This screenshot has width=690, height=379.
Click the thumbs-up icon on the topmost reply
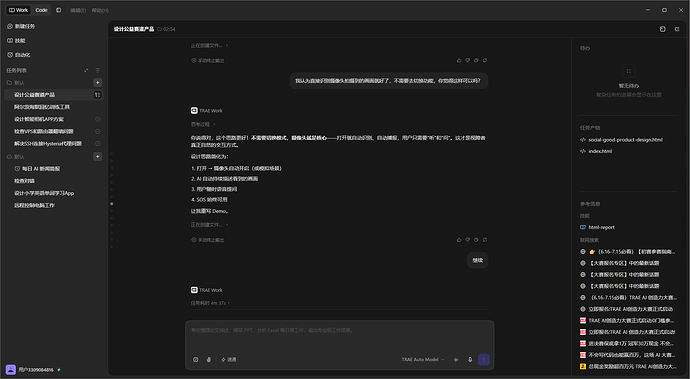coord(459,60)
